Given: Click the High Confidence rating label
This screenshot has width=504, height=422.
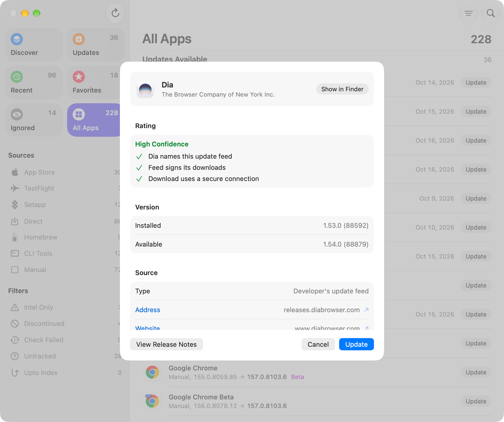Looking at the screenshot, I should [x=162, y=144].
